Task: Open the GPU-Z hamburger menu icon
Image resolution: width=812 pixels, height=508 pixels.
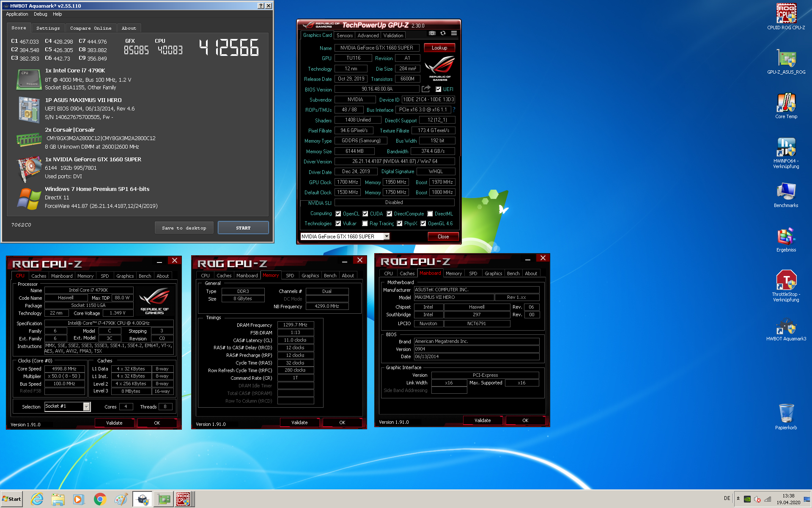Action: click(454, 33)
